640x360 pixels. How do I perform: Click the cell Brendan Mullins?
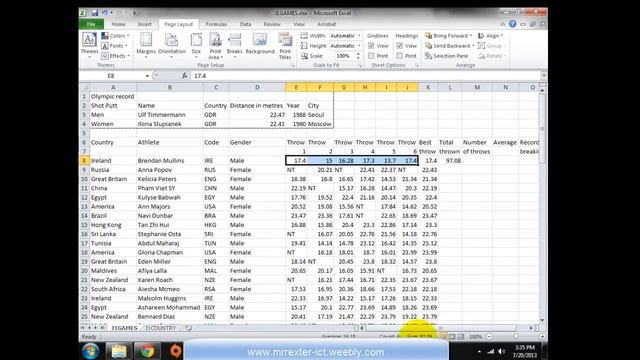point(170,161)
